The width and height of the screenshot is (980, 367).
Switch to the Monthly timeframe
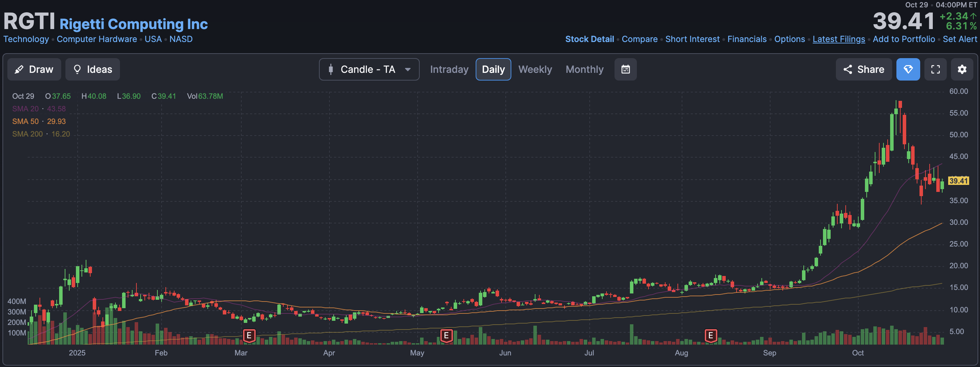584,69
